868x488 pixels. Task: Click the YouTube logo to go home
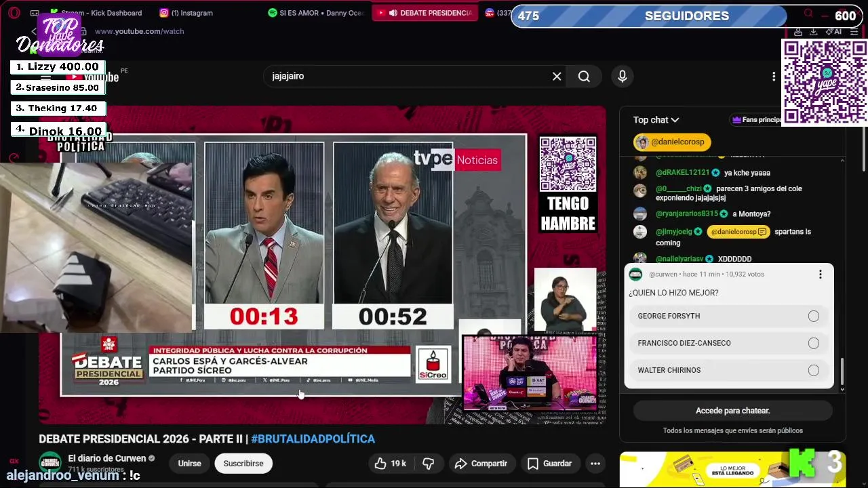[x=94, y=77]
